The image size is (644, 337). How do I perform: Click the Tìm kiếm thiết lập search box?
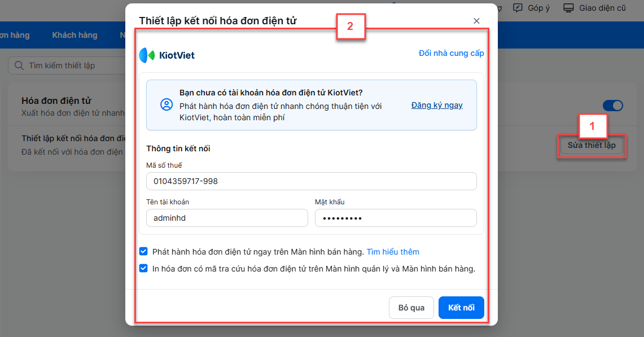[x=68, y=65]
